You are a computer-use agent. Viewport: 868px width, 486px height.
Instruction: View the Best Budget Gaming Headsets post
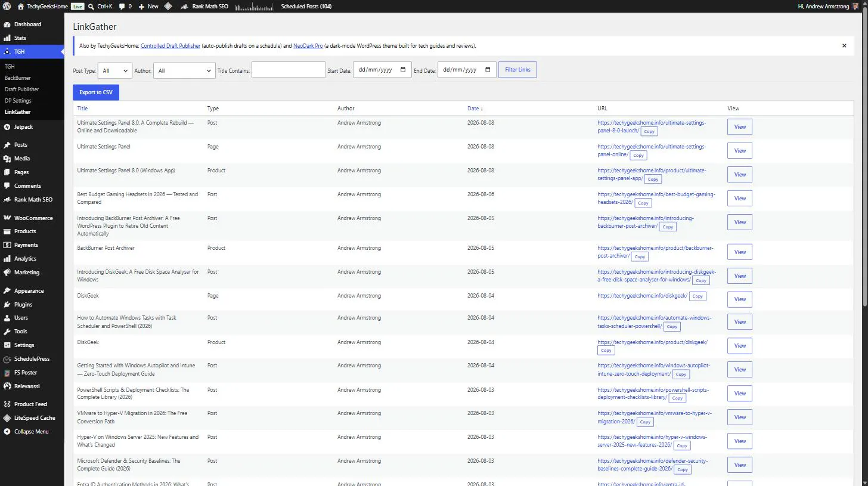[740, 199]
